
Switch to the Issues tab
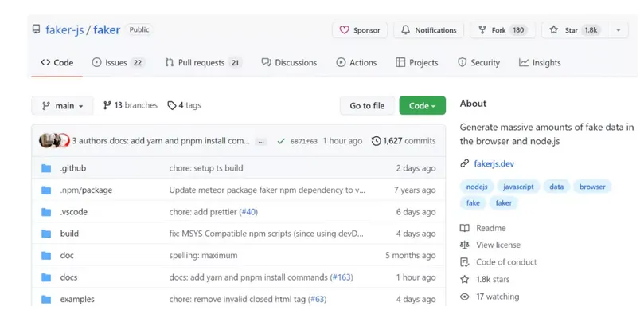pyautogui.click(x=118, y=62)
